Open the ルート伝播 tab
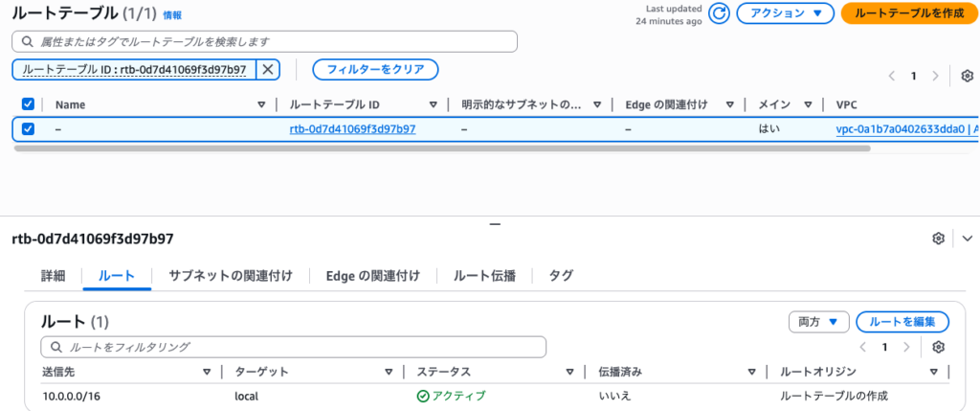The width and height of the screenshot is (980, 411). 484,276
